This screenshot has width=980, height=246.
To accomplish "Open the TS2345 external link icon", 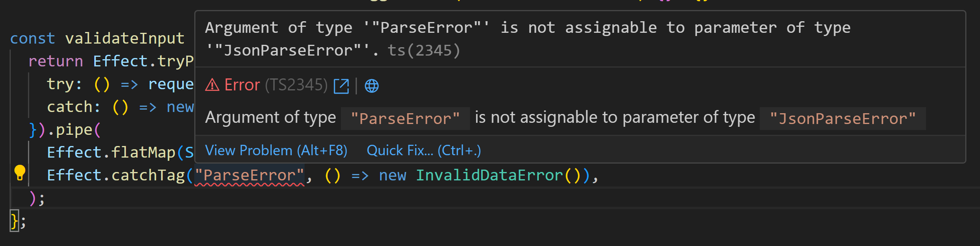I will coord(341,86).
